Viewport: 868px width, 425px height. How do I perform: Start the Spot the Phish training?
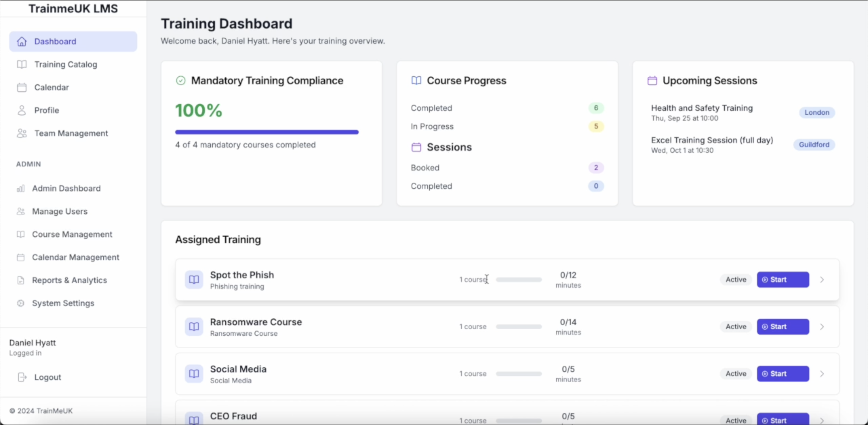783,279
